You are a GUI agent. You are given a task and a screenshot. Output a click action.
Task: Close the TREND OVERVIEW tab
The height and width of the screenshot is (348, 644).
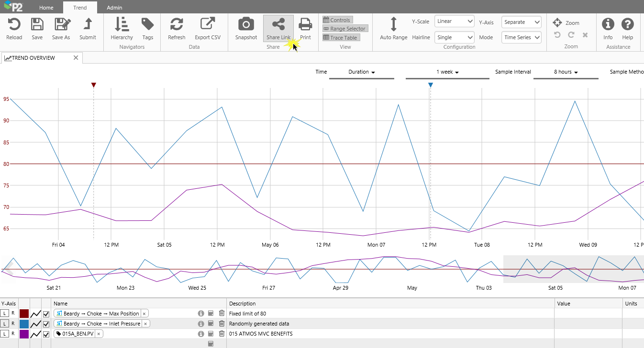[76, 58]
